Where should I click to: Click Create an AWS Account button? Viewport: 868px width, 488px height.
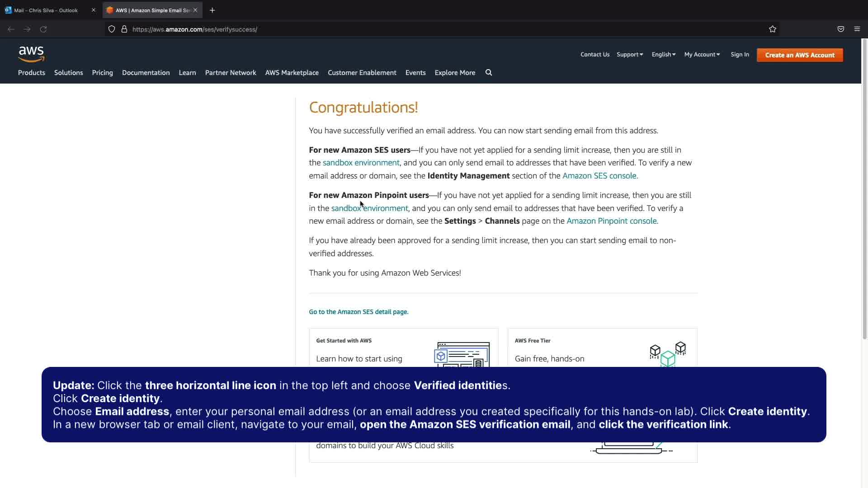[x=800, y=55]
